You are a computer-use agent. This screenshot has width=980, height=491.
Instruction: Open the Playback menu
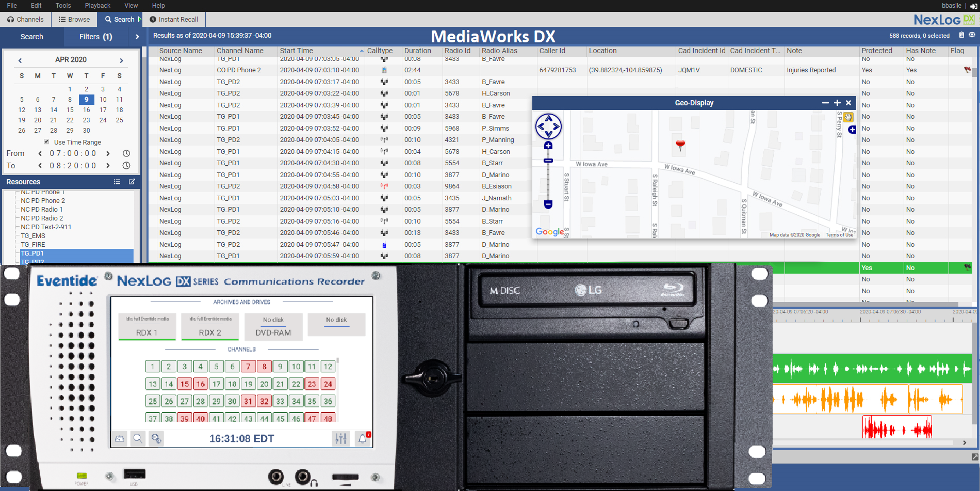tap(97, 6)
